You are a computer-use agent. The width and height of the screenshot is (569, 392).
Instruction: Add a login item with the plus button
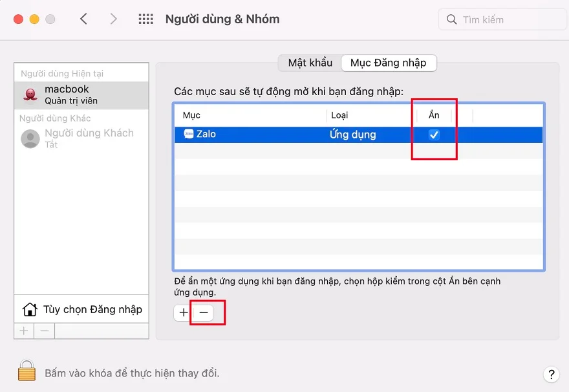pos(183,312)
